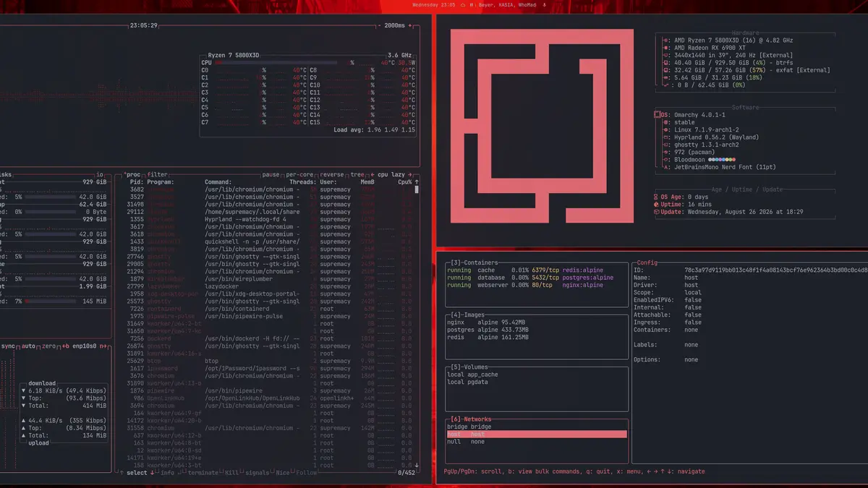Click the hourglass icon beside OS Age
This screenshot has width=868, height=488.
pyautogui.click(x=656, y=197)
